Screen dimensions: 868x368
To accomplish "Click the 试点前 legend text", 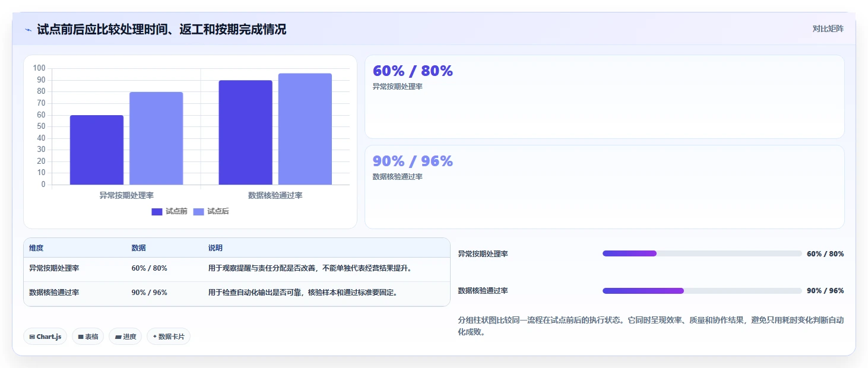I will pos(176,212).
